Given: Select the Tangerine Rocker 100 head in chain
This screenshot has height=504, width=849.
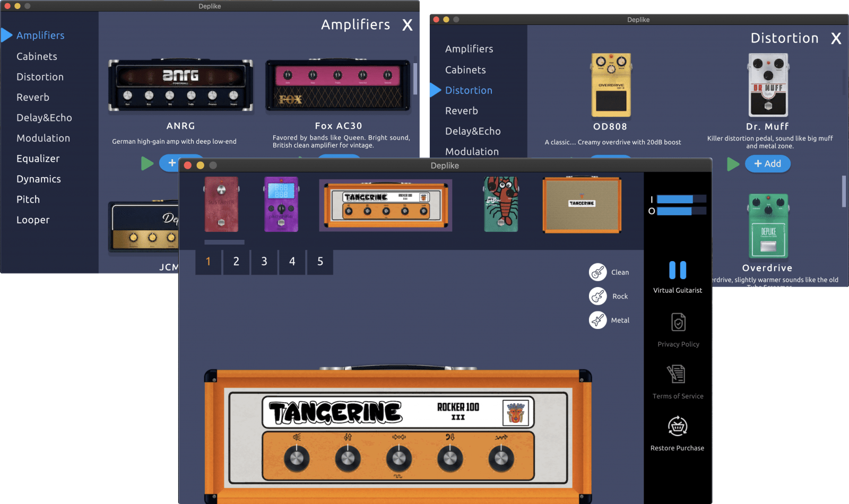Looking at the screenshot, I should point(385,205).
